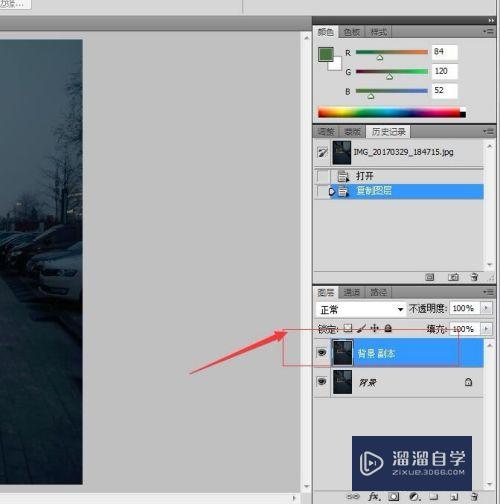Image resolution: width=500 pixels, height=504 pixels.
Task: Switch to the 调整 adjustments tab
Action: point(326,132)
